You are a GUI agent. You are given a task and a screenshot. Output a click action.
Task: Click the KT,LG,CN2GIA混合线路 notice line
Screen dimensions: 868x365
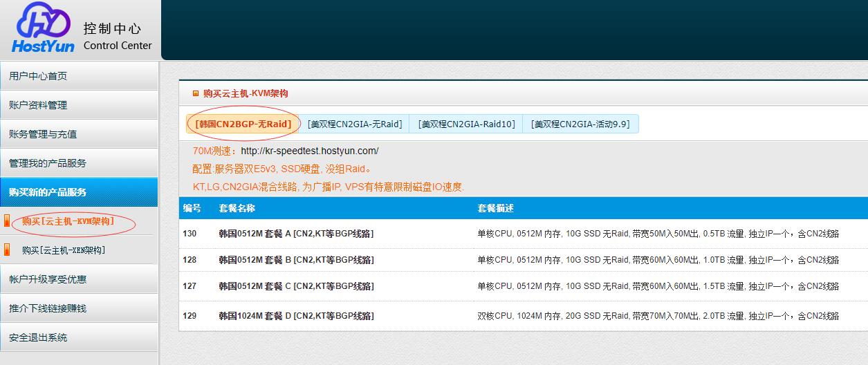[329, 187]
